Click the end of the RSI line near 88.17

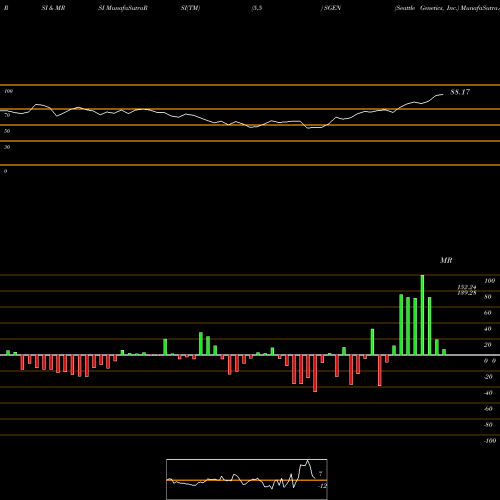pos(443,95)
